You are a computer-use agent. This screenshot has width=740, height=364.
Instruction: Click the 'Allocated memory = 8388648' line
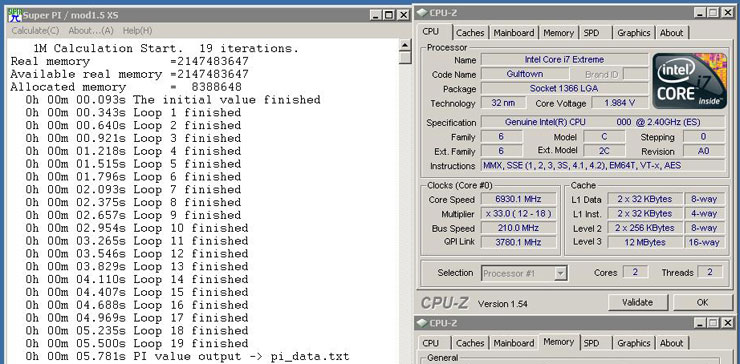coord(126,87)
